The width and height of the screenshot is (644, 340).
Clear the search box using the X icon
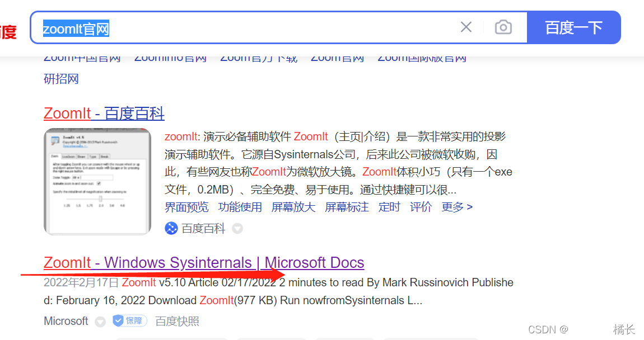coord(466,26)
